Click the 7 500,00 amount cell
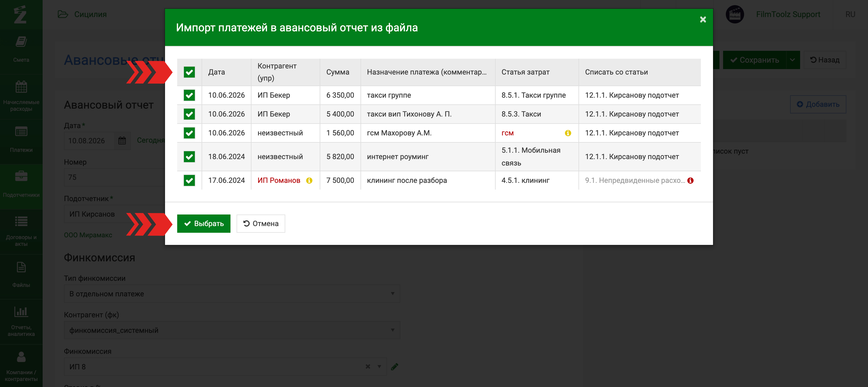 pos(340,180)
